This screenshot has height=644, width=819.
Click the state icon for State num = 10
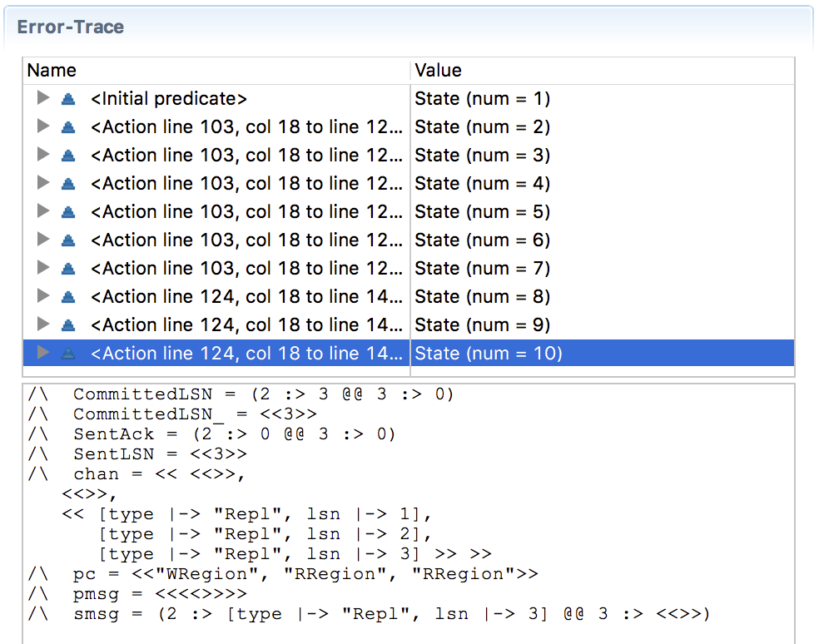pos(69,354)
